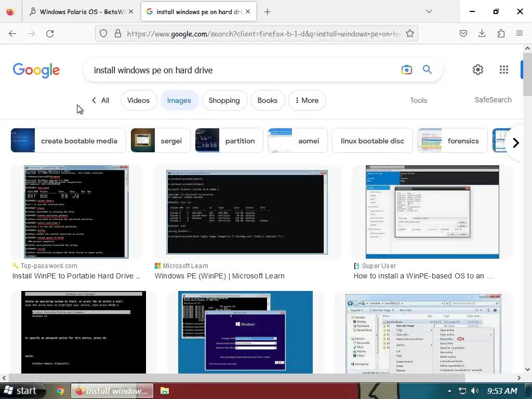Screen dimensions: 532x399
Task: Filter by create bootable media chip
Action: (x=68, y=140)
